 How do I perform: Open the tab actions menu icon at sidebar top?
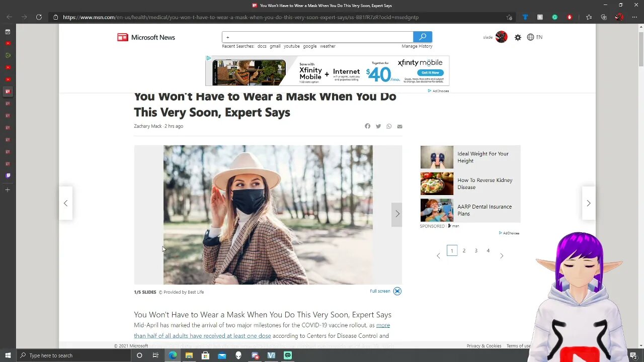pyautogui.click(x=8, y=32)
